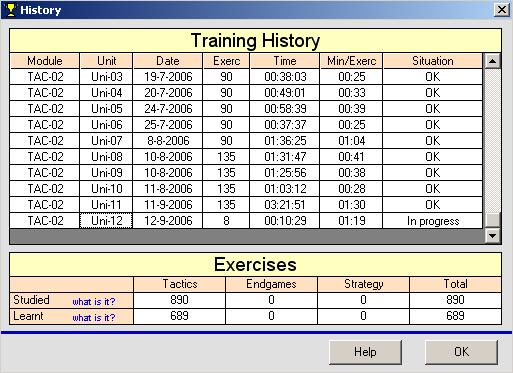Click the date 8-8-2006

[168, 141]
